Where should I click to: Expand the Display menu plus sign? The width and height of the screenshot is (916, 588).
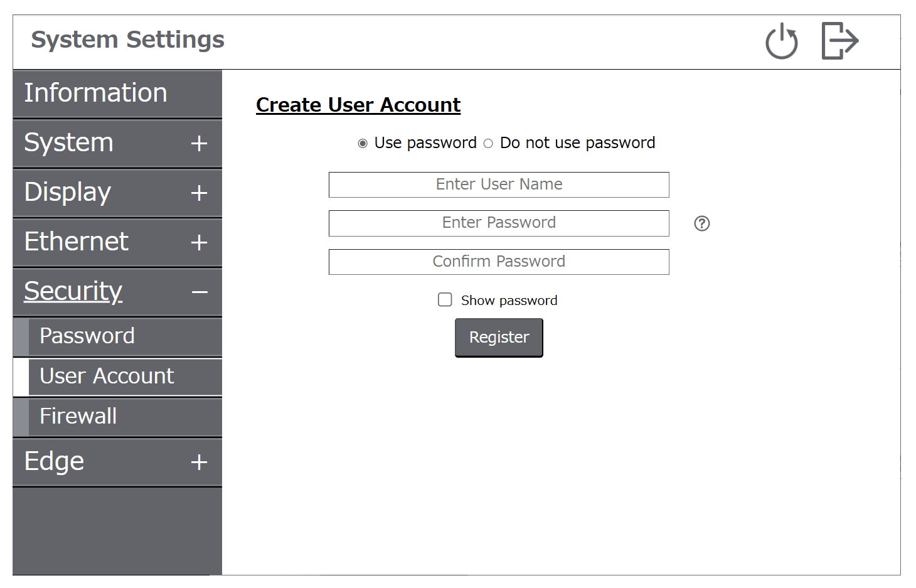pyautogui.click(x=199, y=193)
